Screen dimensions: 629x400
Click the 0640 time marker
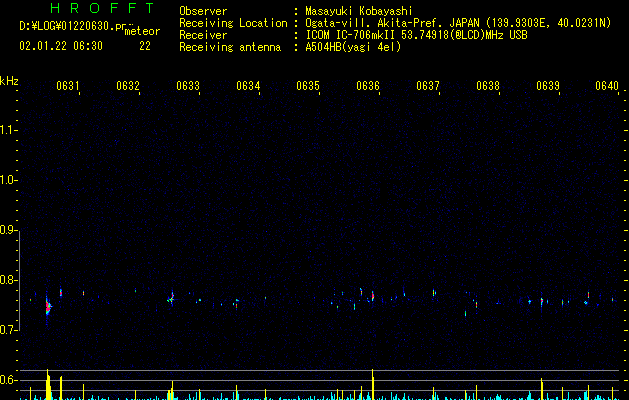click(x=607, y=85)
